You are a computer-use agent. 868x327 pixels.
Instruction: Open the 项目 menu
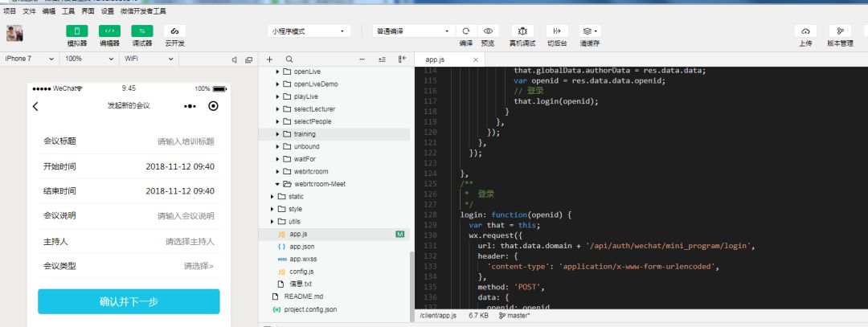tap(10, 11)
